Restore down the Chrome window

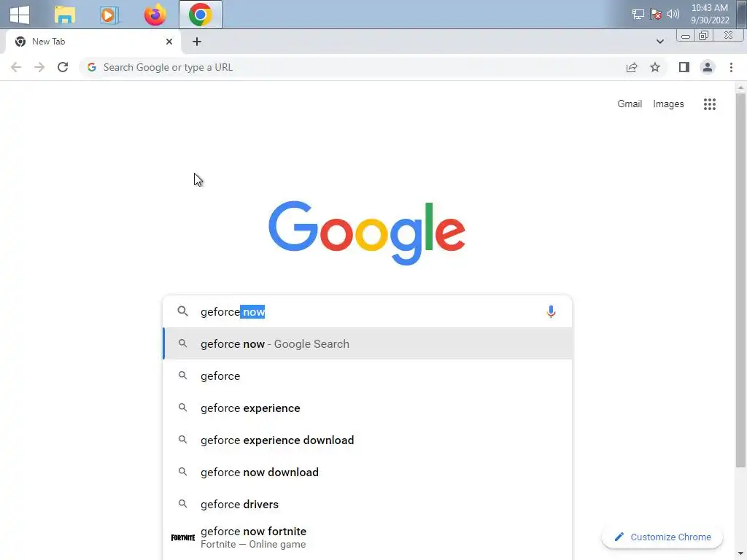point(703,36)
